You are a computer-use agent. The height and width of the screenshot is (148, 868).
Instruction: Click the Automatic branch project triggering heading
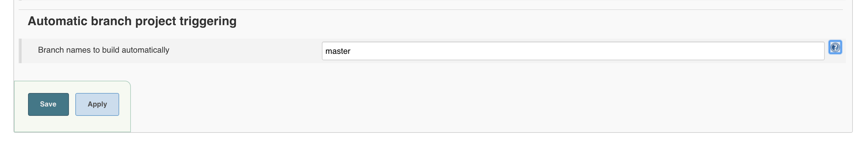point(132,21)
